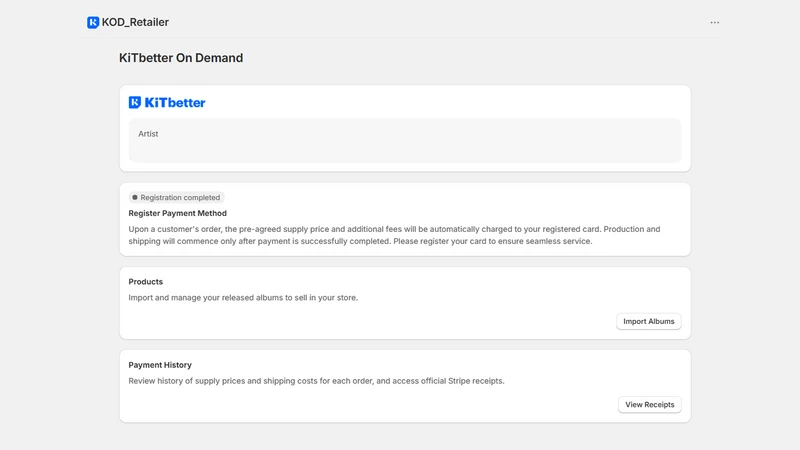The height and width of the screenshot is (450, 800).
Task: Click the KiTbetter logo icon in card
Action: click(135, 103)
